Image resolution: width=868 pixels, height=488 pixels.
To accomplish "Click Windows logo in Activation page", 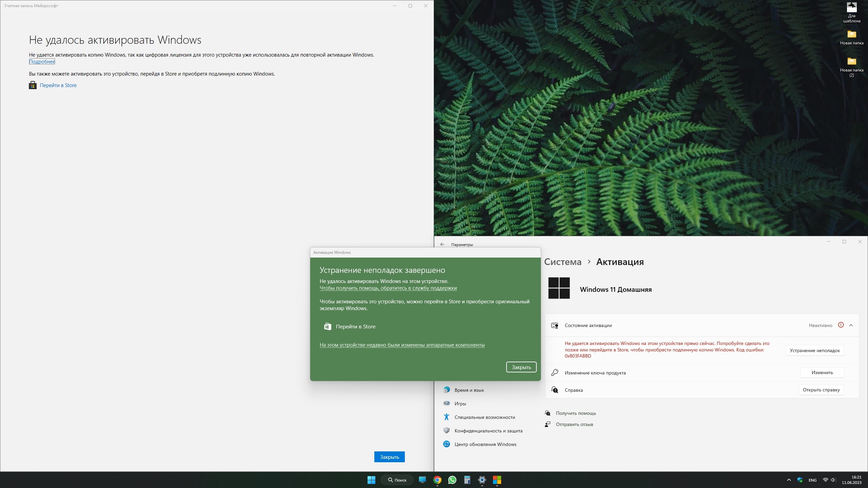I will (x=559, y=288).
